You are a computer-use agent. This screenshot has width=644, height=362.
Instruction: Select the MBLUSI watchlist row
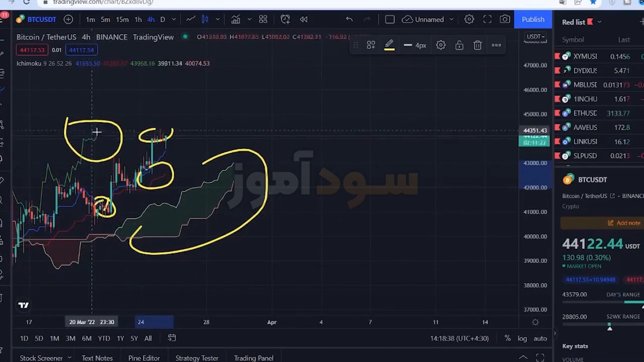tap(599, 85)
